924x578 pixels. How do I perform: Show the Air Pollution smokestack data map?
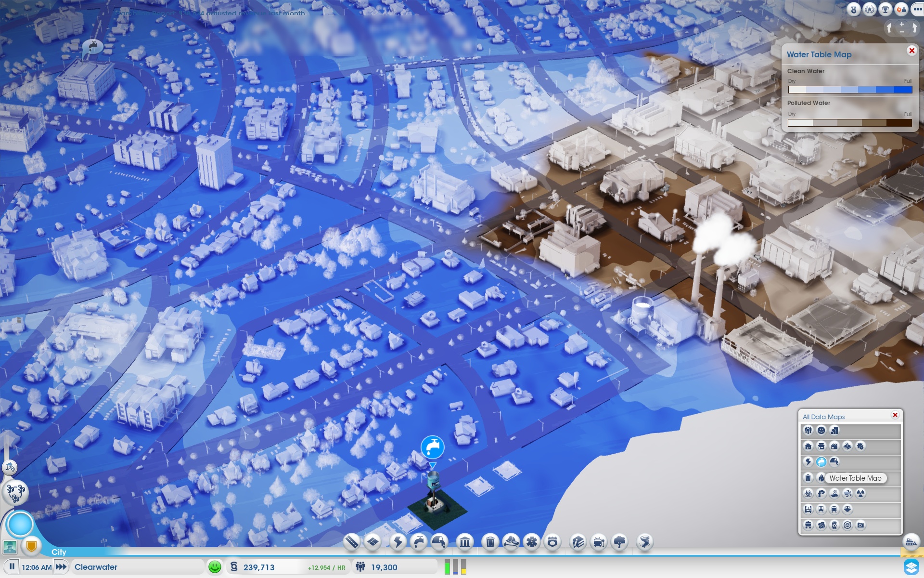point(821,493)
